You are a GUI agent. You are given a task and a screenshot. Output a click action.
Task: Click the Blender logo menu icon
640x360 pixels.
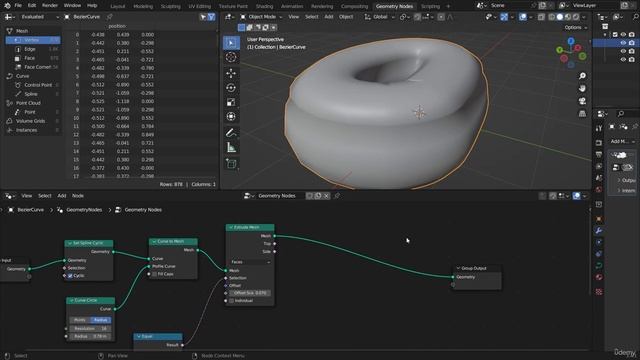[x=7, y=6]
